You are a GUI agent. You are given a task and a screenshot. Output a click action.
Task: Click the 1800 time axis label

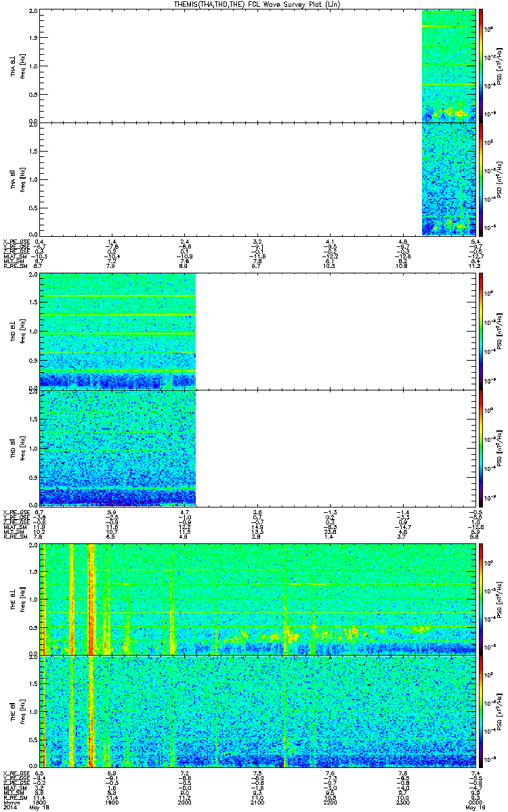coord(39,803)
